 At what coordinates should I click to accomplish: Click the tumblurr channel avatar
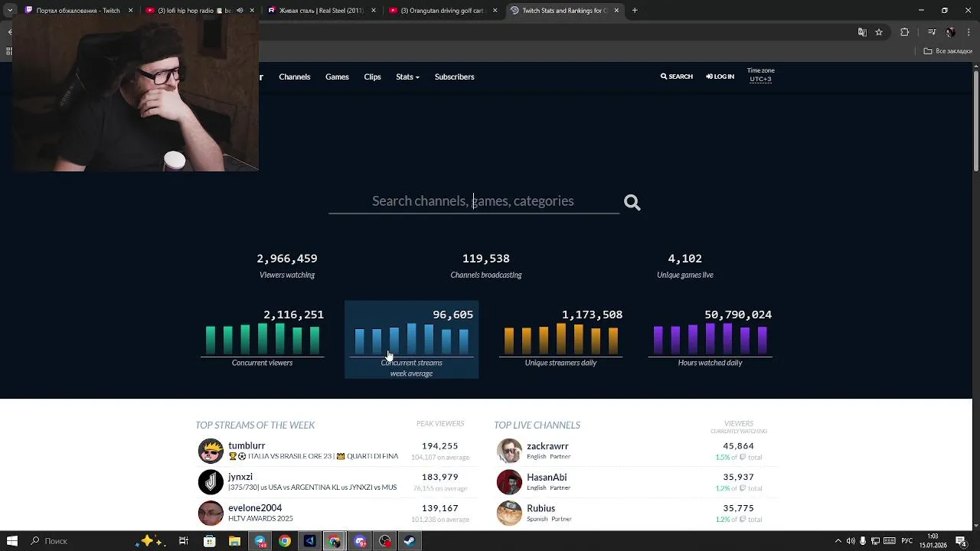pos(211,451)
